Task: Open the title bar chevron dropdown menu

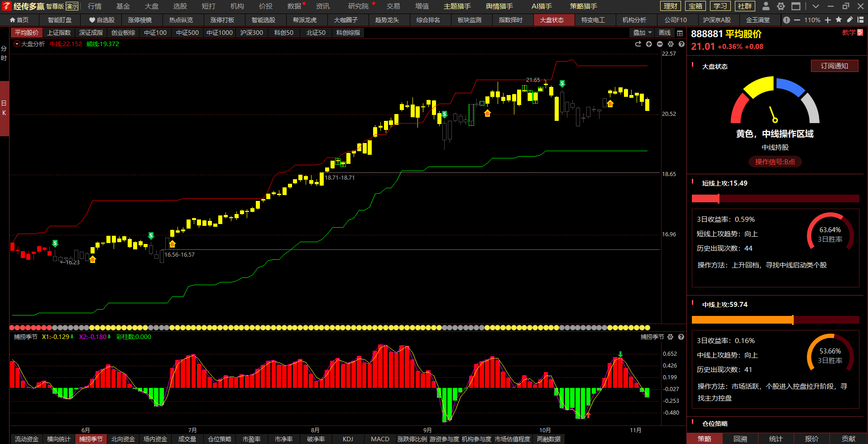Action: [x=815, y=6]
